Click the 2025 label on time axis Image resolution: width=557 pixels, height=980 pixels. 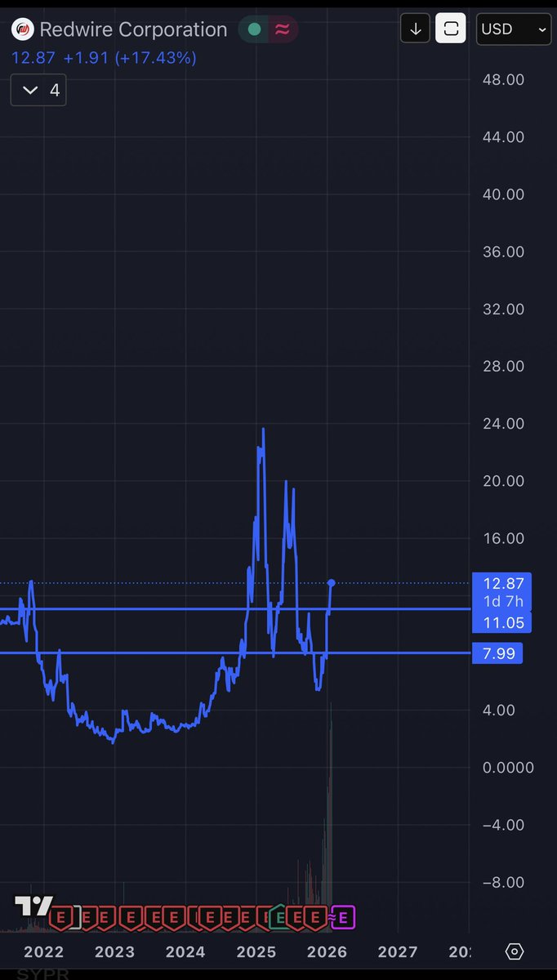click(256, 952)
